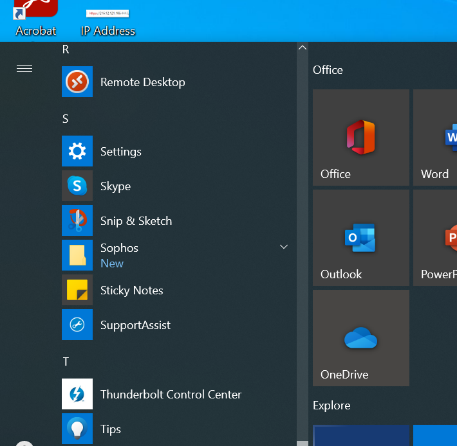Launch the Tips lightbulb icon
This screenshot has height=446, width=457.
click(77, 429)
